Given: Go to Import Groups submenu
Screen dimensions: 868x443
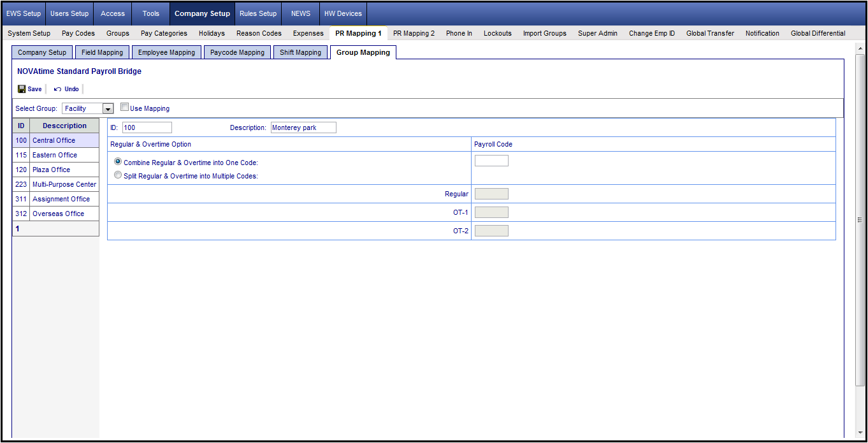Looking at the screenshot, I should [545, 33].
